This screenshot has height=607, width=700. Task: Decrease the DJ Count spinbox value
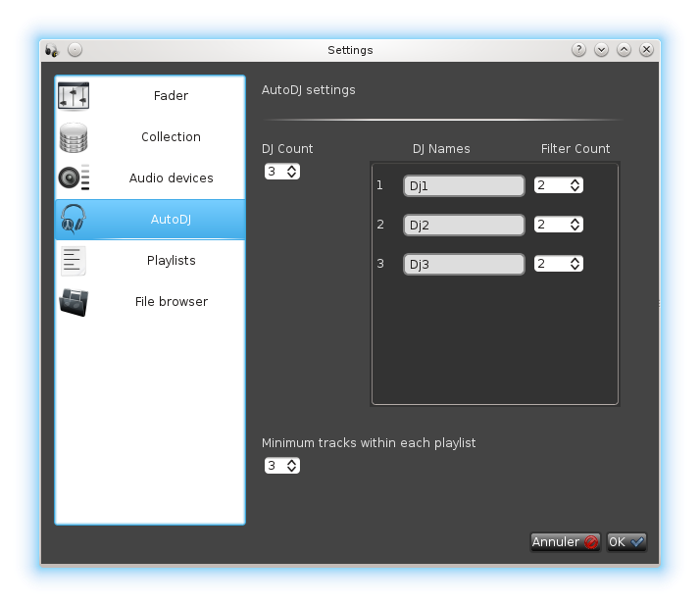291,175
